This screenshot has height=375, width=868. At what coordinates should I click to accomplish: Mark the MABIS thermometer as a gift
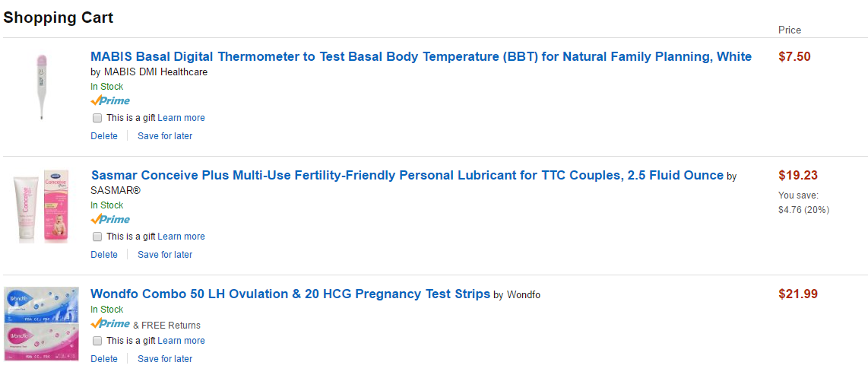click(97, 118)
